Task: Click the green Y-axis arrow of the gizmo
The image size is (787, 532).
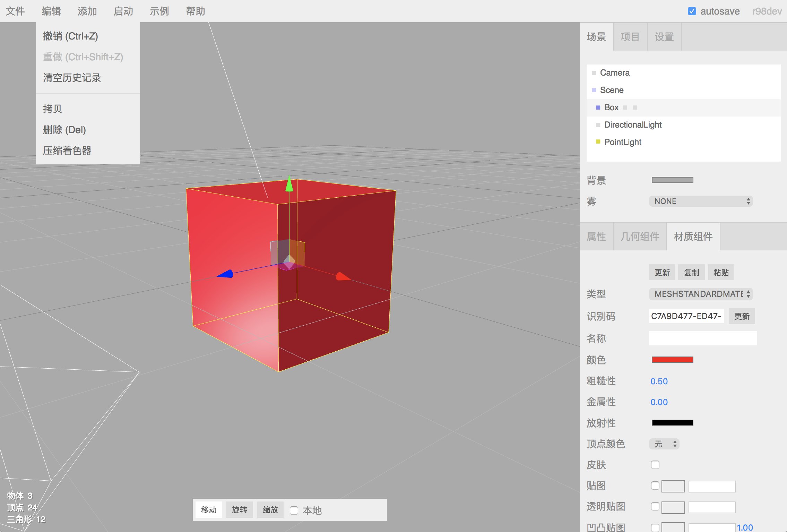Action: (x=289, y=184)
